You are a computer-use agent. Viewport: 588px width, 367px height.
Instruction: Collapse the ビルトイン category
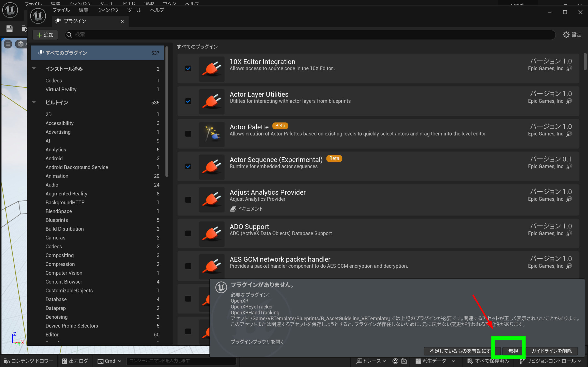click(34, 102)
